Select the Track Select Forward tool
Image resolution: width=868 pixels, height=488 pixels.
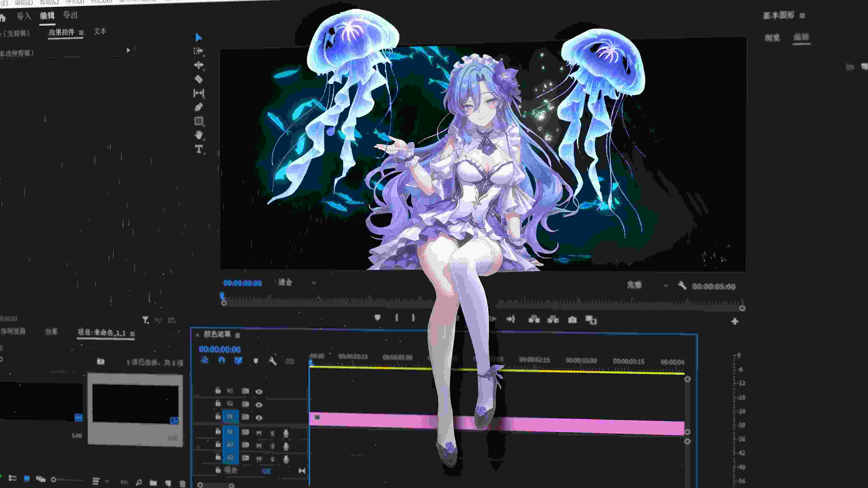(x=199, y=51)
